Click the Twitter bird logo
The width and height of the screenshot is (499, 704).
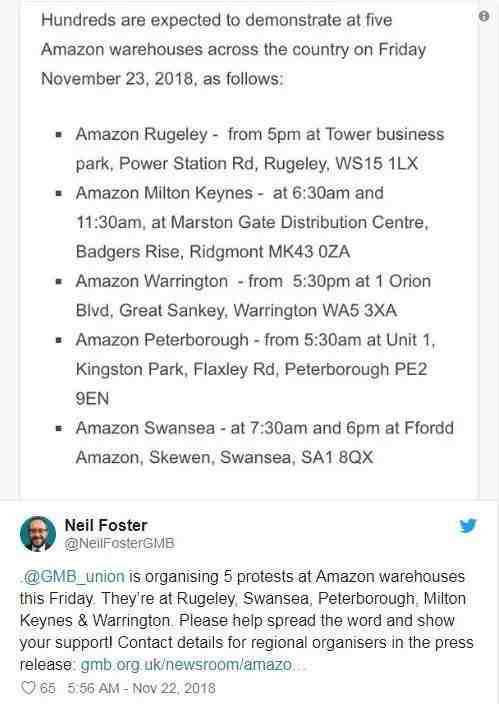point(468,526)
